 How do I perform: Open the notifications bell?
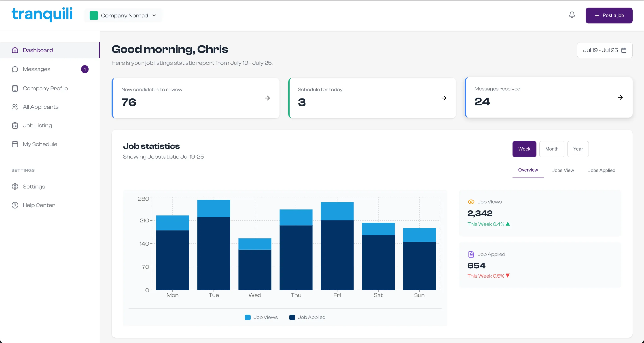click(572, 15)
